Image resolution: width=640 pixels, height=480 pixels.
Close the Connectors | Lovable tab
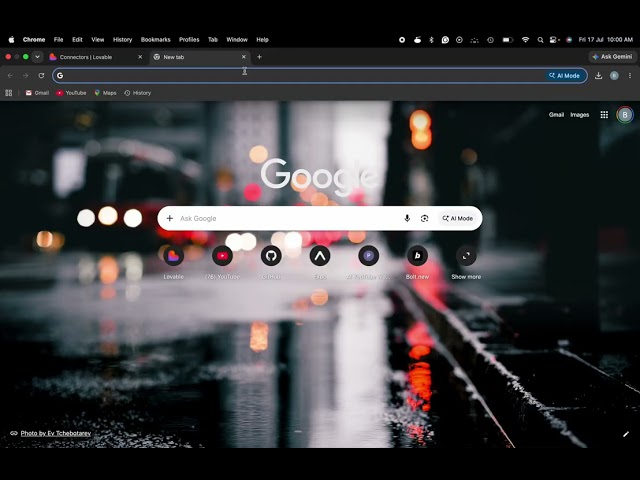pyautogui.click(x=140, y=57)
